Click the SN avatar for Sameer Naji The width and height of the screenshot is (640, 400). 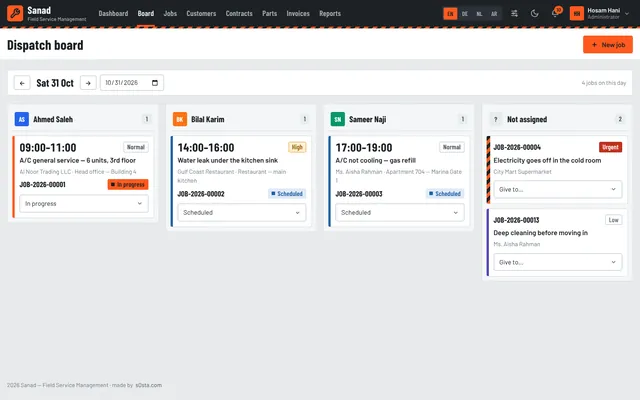(x=338, y=119)
